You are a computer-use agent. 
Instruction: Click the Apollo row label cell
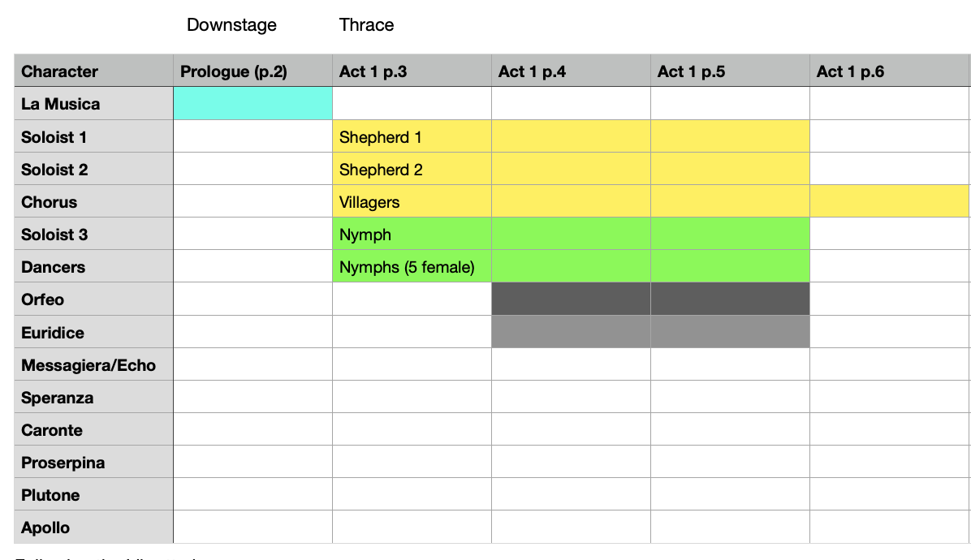pos(93,528)
